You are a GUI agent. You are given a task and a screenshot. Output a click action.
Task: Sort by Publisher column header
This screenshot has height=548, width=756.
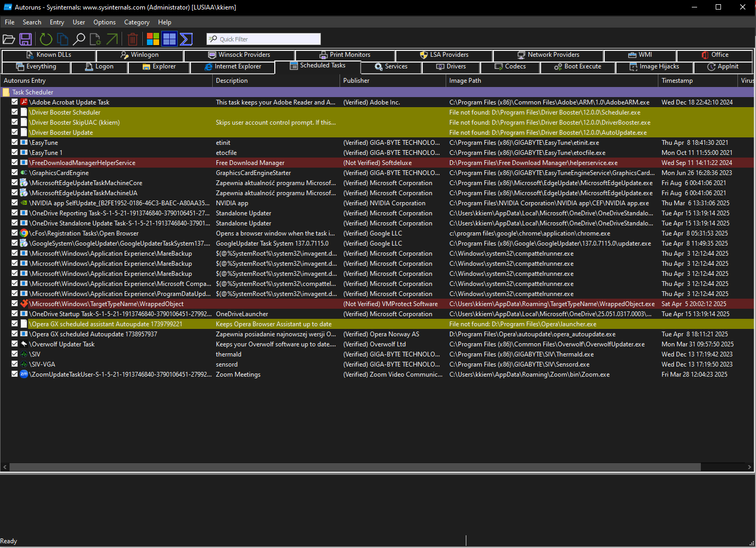pos(393,81)
